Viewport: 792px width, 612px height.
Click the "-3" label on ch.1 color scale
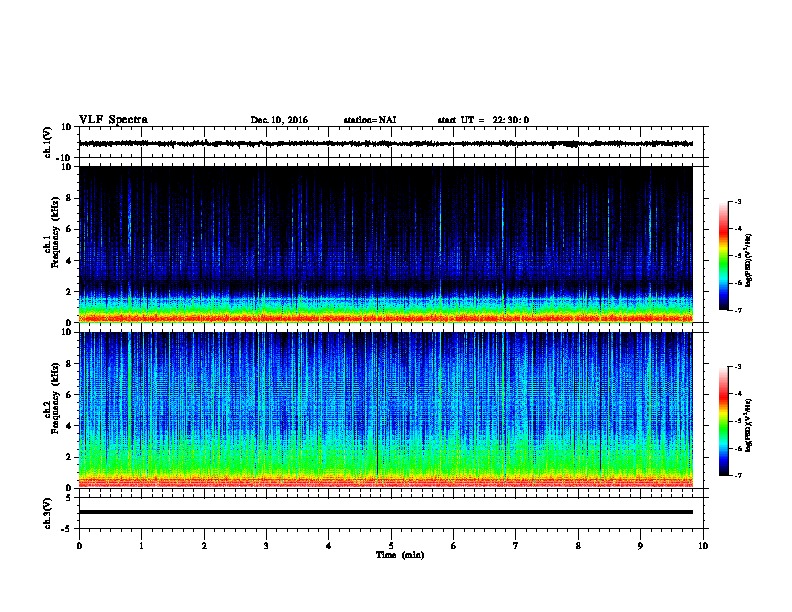coord(737,202)
